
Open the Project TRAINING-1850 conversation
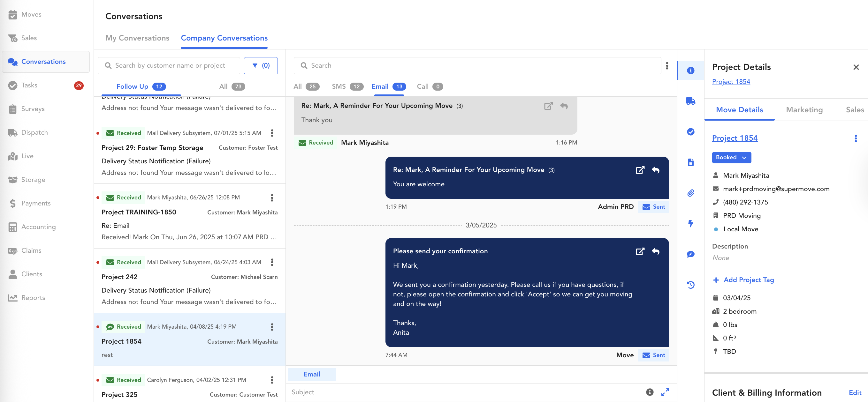[190, 216]
